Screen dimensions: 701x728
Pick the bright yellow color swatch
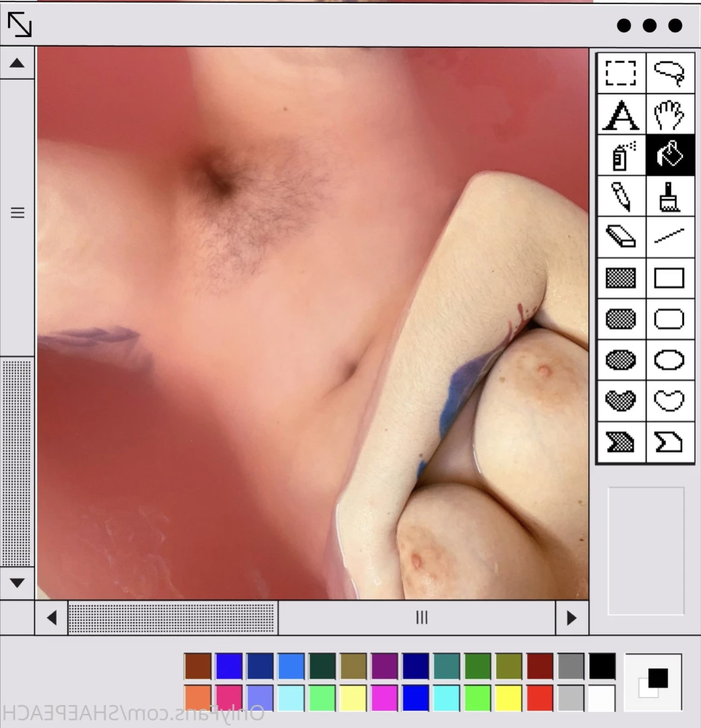click(x=509, y=698)
